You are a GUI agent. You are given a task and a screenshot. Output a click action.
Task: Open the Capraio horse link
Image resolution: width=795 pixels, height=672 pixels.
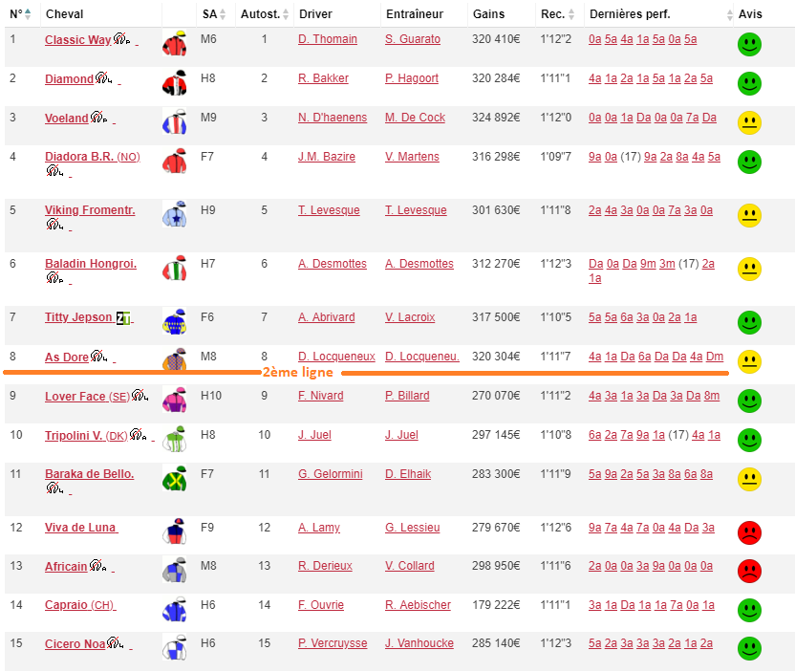coord(68,605)
